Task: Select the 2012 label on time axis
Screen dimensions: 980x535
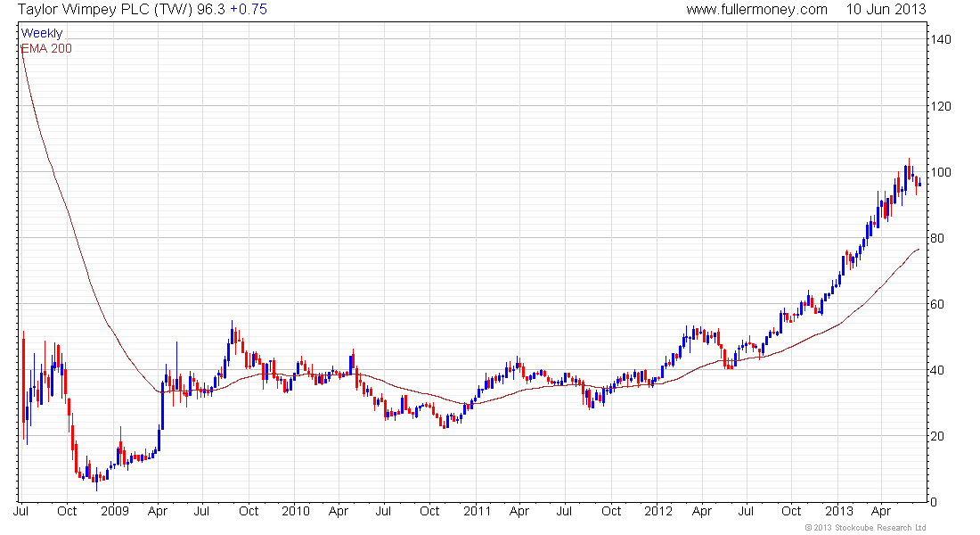Action: click(x=657, y=512)
